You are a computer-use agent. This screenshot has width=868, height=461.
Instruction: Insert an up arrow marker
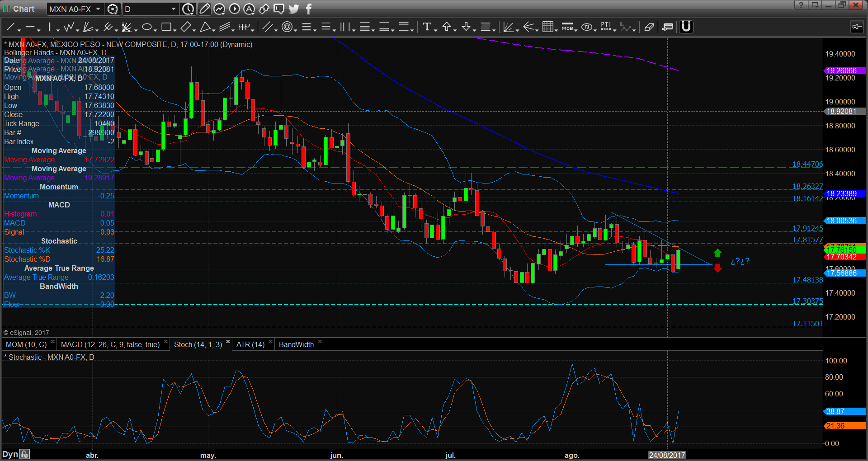447,27
